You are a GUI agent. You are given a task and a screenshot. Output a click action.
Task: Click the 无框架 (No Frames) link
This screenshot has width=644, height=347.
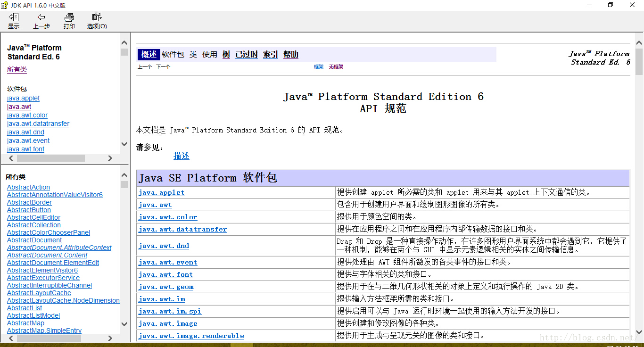336,67
